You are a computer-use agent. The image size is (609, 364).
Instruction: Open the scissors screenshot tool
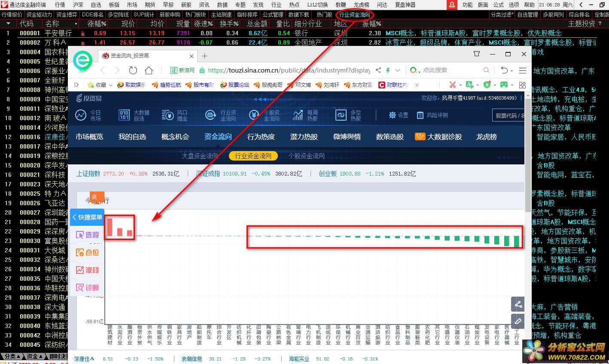point(453,85)
